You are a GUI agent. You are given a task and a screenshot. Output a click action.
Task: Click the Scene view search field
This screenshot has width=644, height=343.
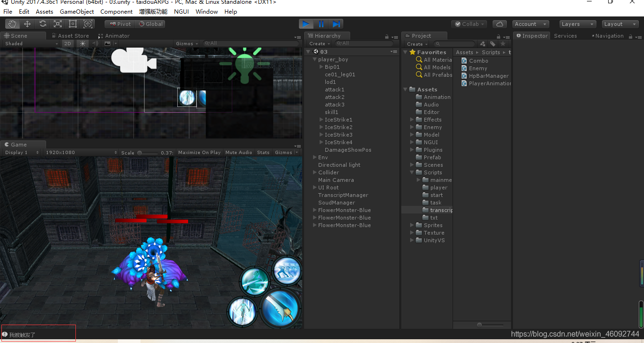tap(251, 43)
